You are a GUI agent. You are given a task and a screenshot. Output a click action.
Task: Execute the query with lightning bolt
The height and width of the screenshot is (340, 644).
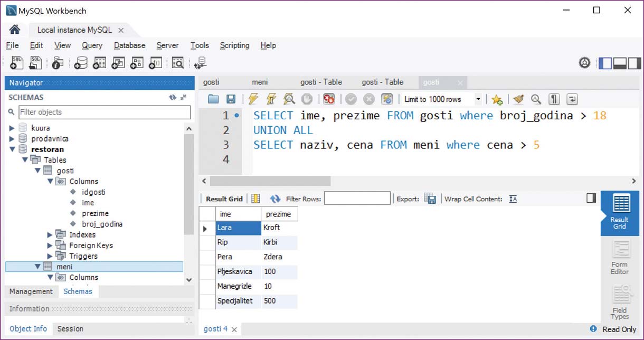tap(253, 99)
